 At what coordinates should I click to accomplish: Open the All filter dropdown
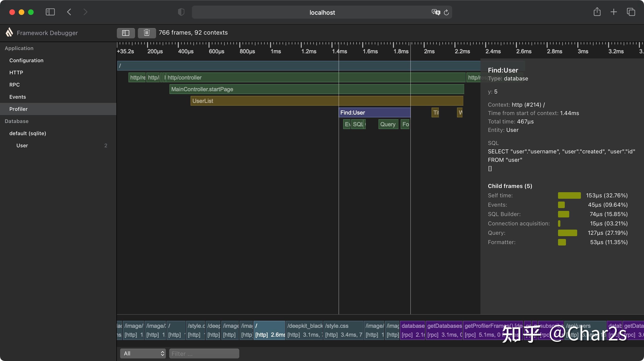(143, 353)
